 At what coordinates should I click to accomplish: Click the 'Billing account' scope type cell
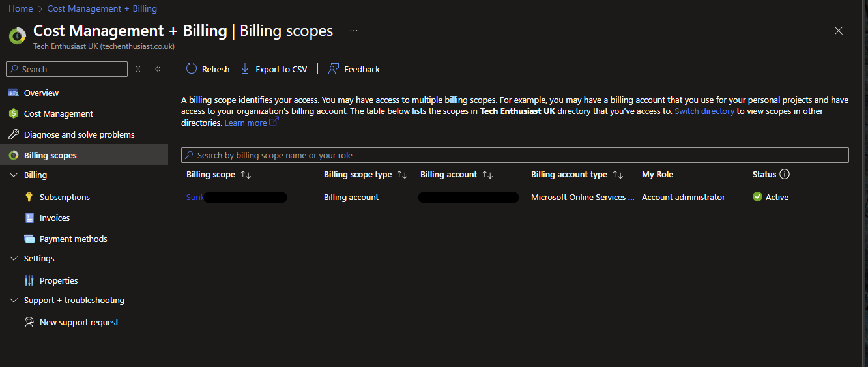click(351, 197)
